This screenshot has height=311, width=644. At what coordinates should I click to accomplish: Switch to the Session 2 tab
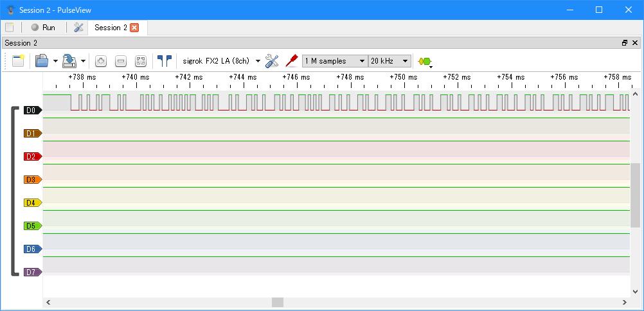click(x=111, y=28)
